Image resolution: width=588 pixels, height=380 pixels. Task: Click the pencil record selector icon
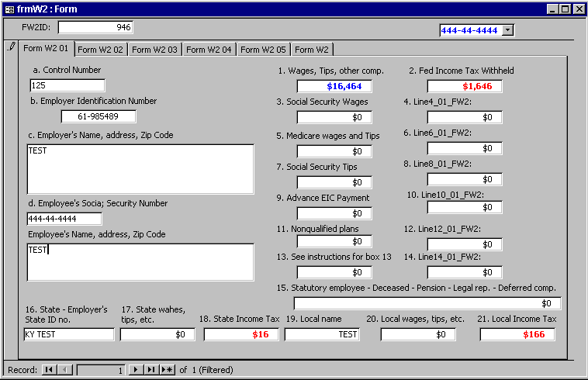click(12, 47)
